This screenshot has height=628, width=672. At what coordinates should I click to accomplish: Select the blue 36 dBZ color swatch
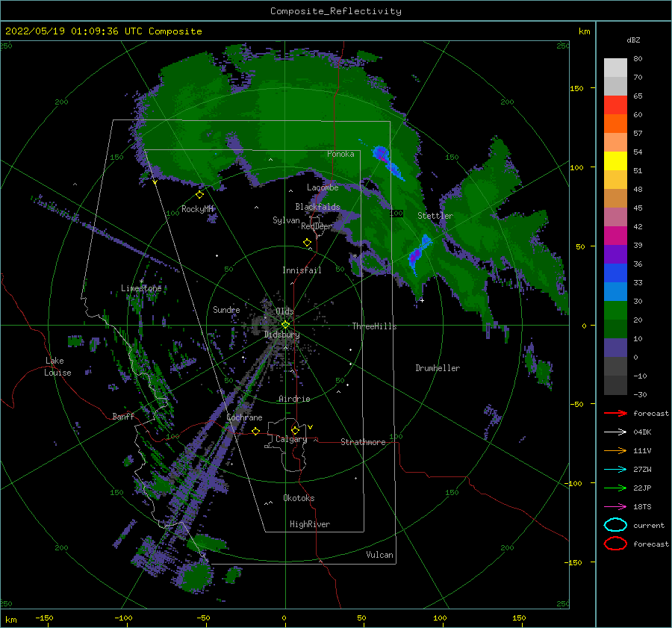(615, 273)
